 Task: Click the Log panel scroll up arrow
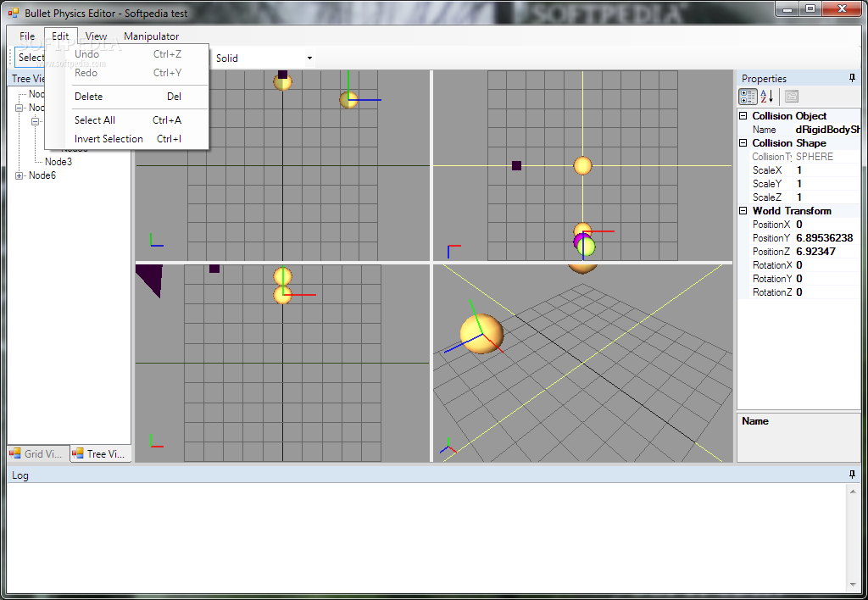coord(853,491)
